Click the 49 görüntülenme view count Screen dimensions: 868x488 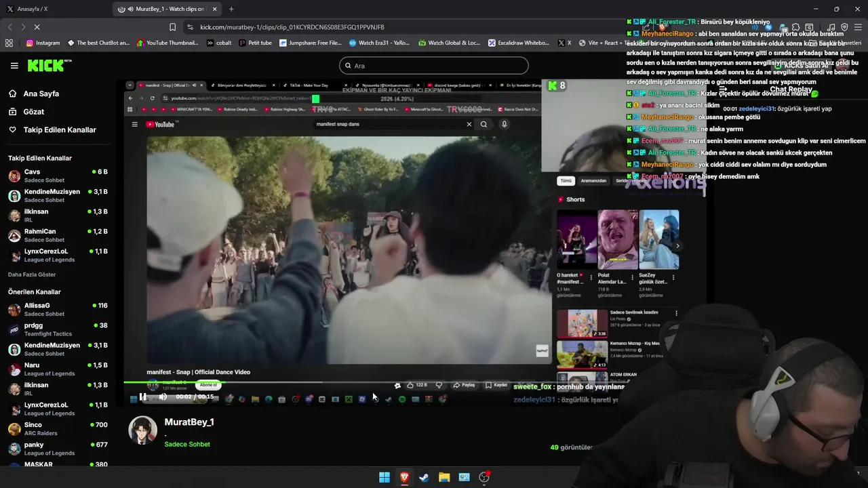pos(571,447)
